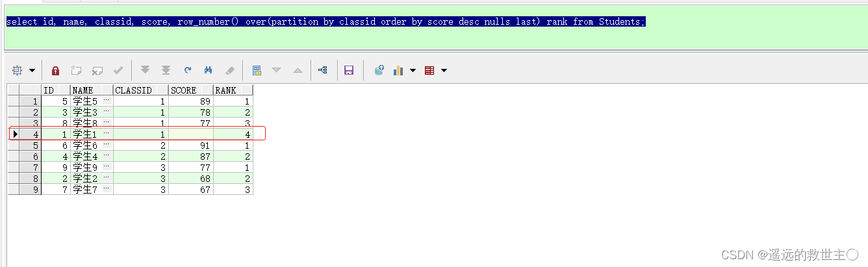
Task: Click the purple save floppy disk icon
Action: [349, 70]
